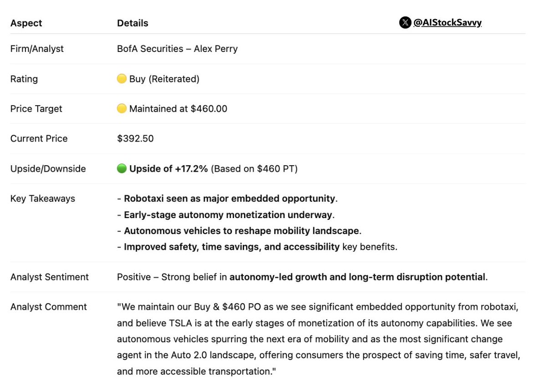Viewport: 546px width, 392px height.
Task: Click the yellow circle beside Buy (Reiterated)
Action: click(x=122, y=79)
